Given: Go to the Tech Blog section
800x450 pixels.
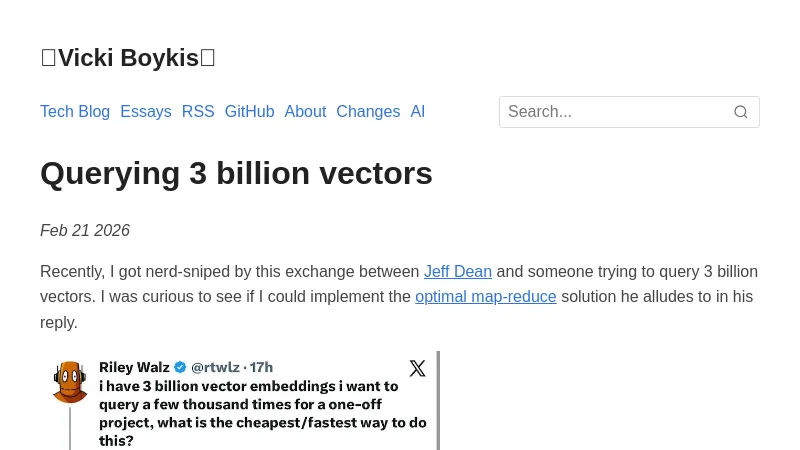Looking at the screenshot, I should point(75,112).
